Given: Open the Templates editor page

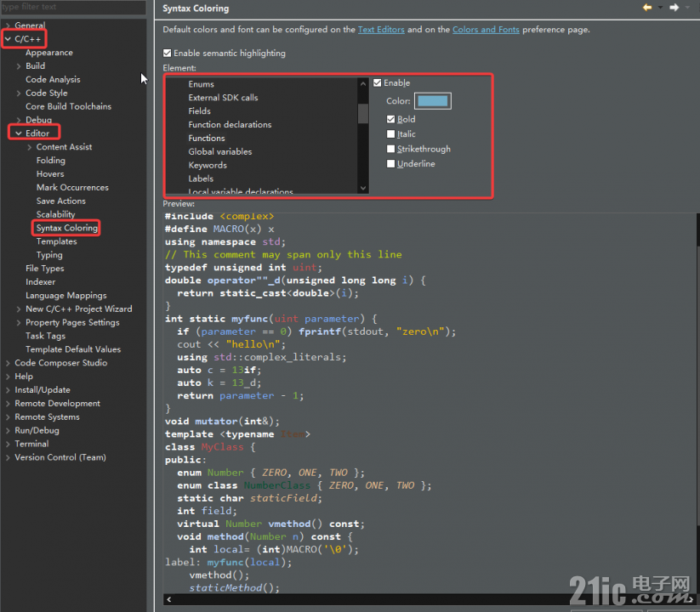Looking at the screenshot, I should click(56, 241).
